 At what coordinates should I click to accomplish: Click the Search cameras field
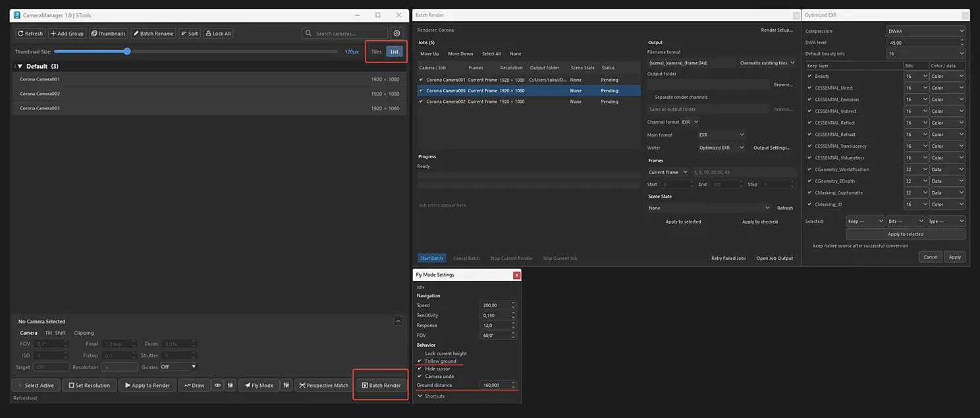pyautogui.click(x=345, y=34)
